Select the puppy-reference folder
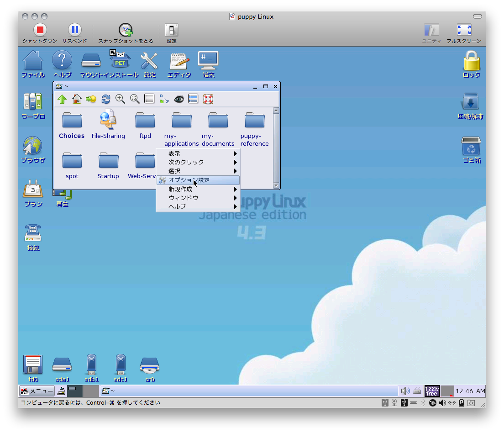The image size is (504, 433). coord(255,129)
